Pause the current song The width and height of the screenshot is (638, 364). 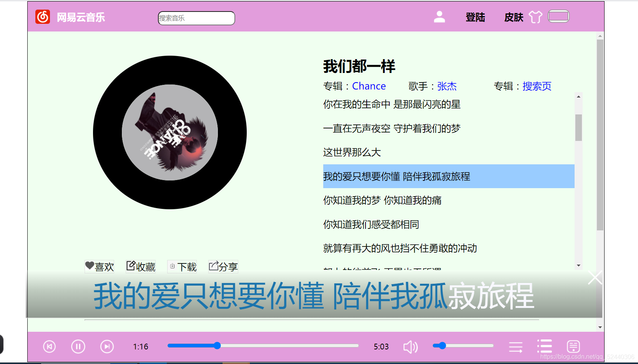click(78, 347)
